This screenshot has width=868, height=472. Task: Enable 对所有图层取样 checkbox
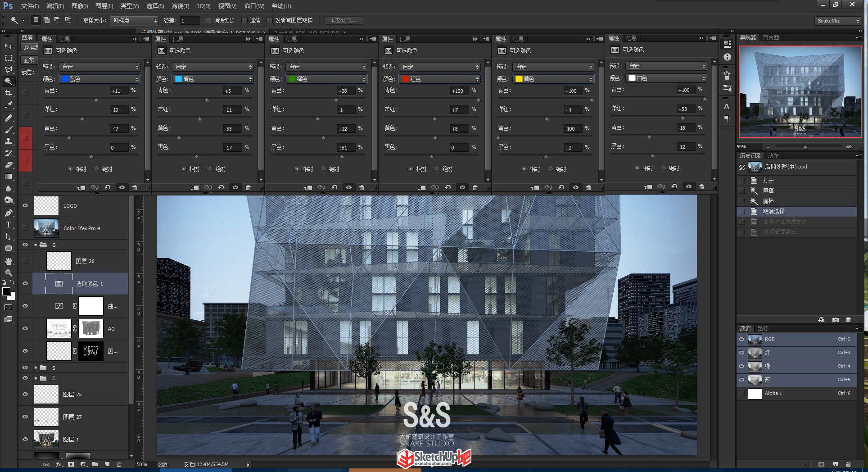point(270,20)
